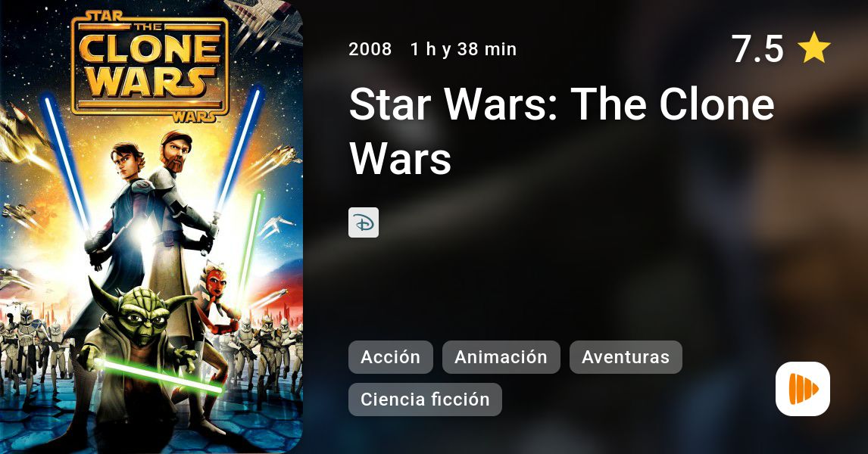Open the Clone Wars movie poster
The height and width of the screenshot is (454, 868).
click(x=151, y=227)
